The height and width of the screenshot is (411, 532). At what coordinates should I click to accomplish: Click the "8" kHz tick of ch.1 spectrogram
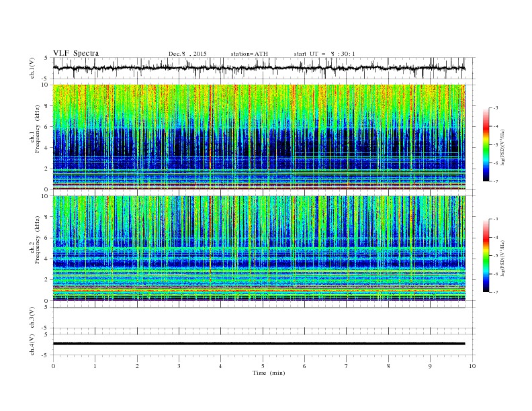47,106
